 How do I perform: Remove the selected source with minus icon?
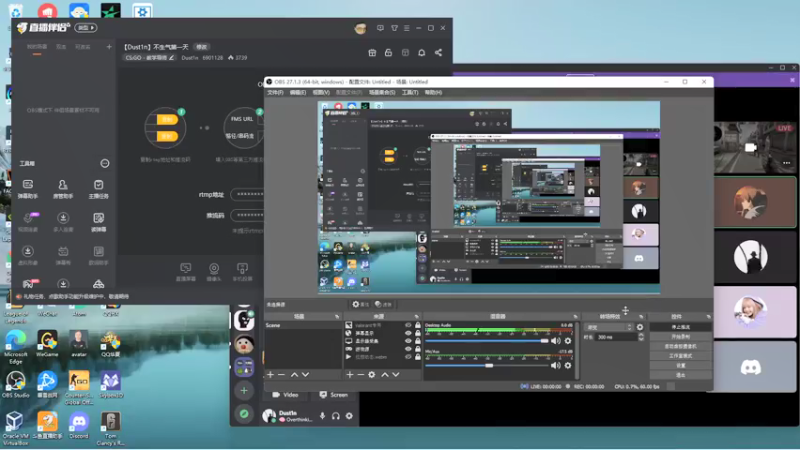360,374
